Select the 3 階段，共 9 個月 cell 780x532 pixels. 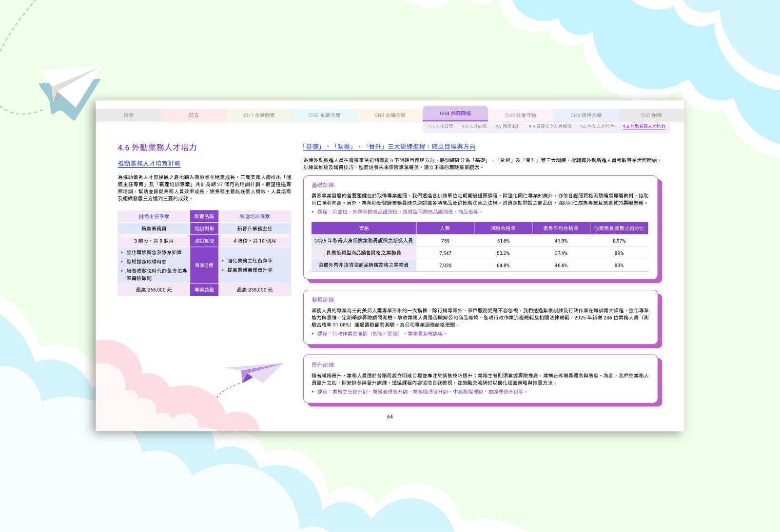[x=154, y=241]
